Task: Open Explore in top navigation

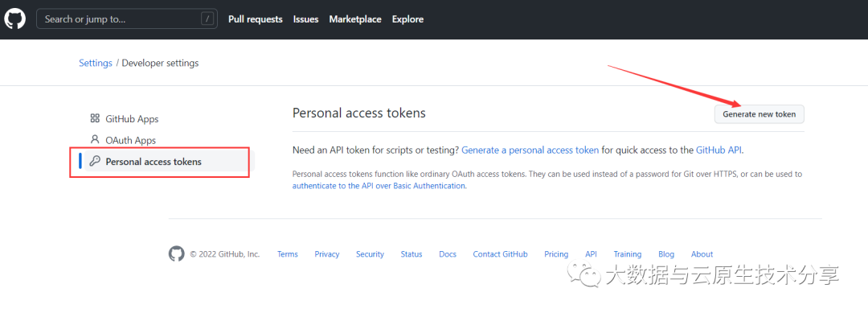Action: 407,19
